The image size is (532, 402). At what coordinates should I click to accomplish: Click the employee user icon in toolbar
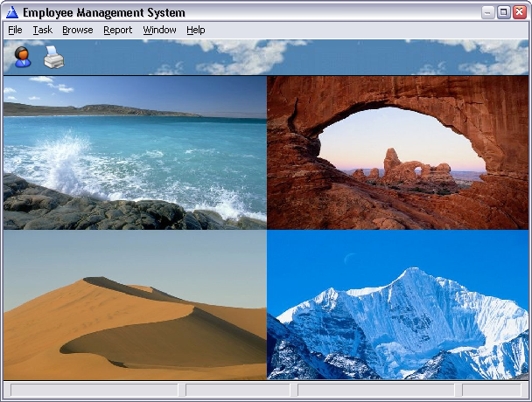[x=23, y=57]
